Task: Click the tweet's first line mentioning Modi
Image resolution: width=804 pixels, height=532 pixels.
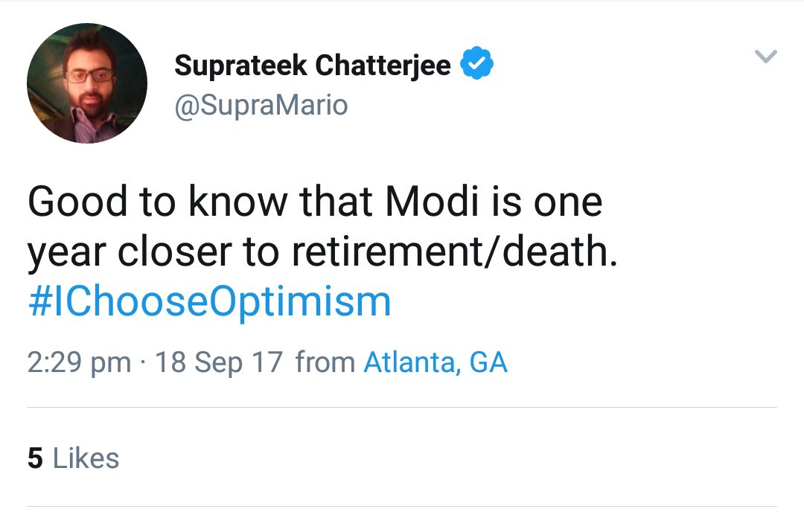Action: (315, 202)
